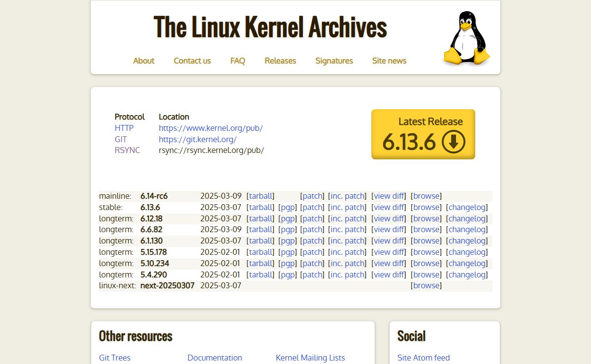Open the Documentation resource link
591x364 pixels.
[x=215, y=358]
